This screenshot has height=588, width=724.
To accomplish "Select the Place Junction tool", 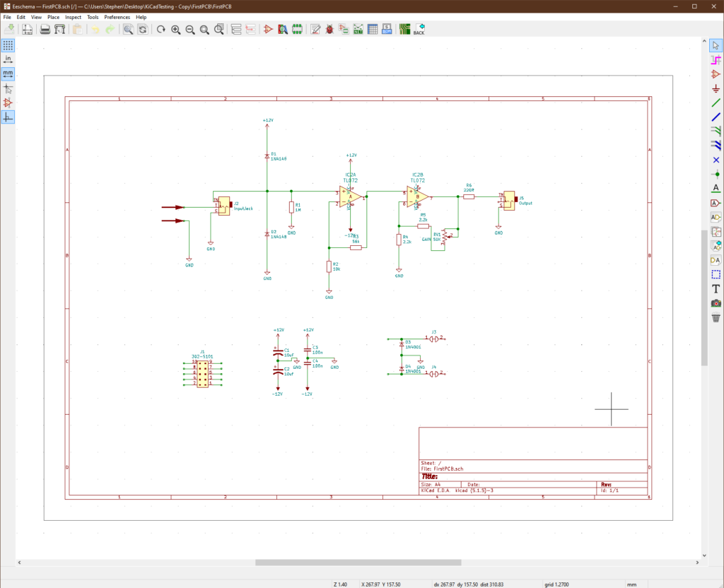I will tap(716, 174).
